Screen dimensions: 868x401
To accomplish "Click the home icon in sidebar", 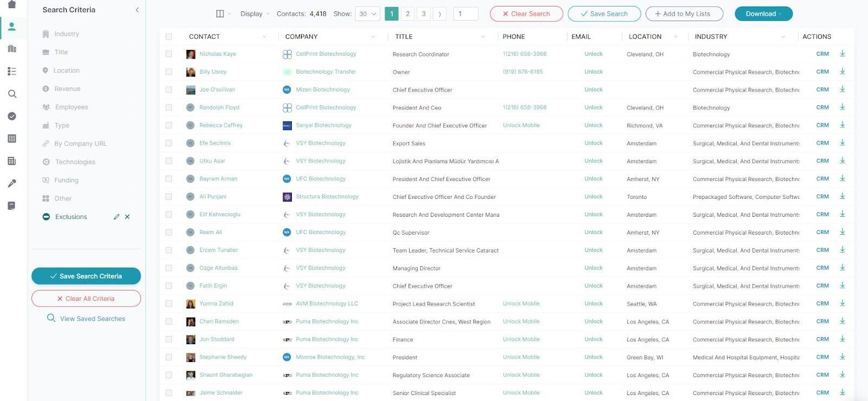I will pyautogui.click(x=11, y=4).
